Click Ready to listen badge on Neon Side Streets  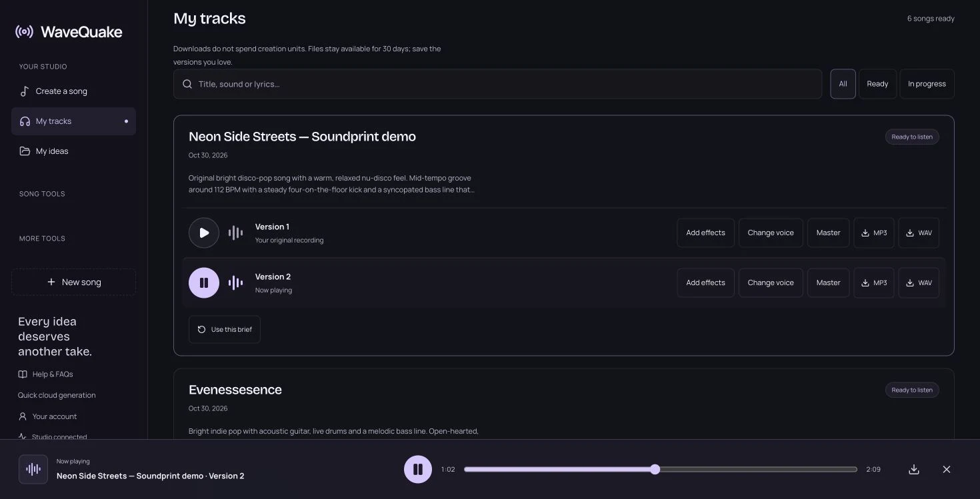click(912, 137)
